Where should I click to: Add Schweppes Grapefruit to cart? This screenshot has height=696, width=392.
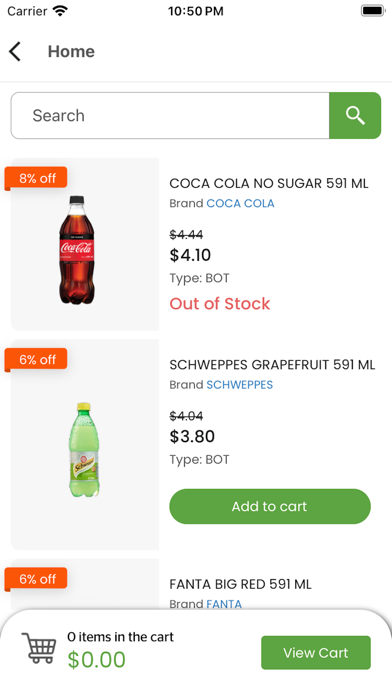pos(270,506)
